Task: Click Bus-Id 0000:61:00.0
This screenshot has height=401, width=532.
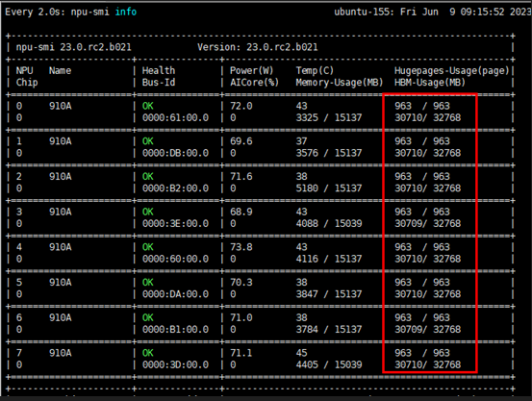Action: [x=175, y=117]
